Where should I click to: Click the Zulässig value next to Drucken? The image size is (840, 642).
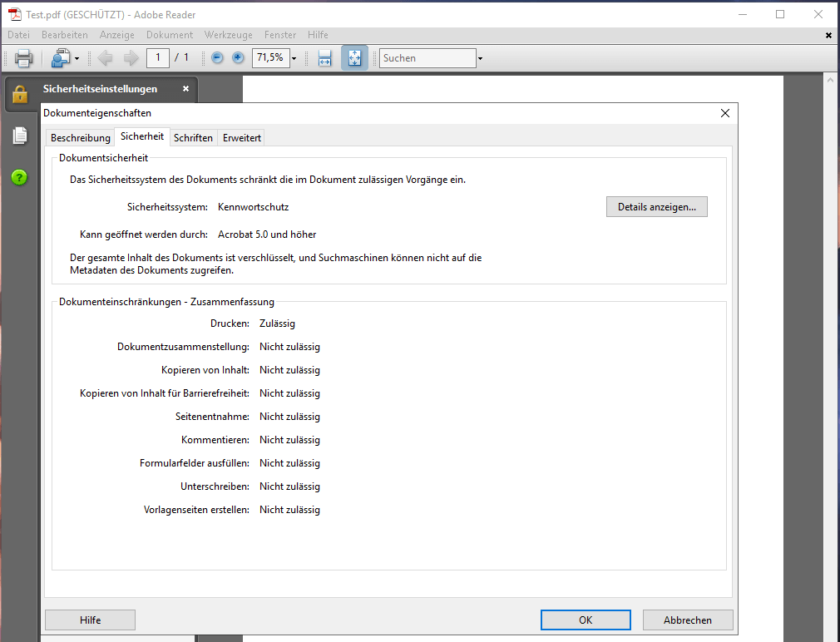click(277, 323)
